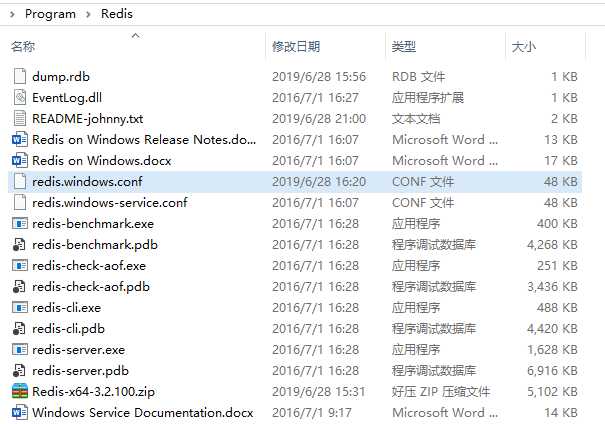The height and width of the screenshot is (424, 605).
Task: Click the date 2019/6/28 15:56
Action: pyautogui.click(x=319, y=76)
